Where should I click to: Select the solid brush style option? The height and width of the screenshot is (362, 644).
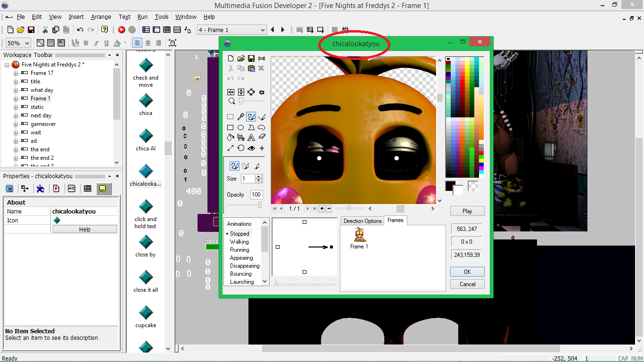pyautogui.click(x=234, y=166)
